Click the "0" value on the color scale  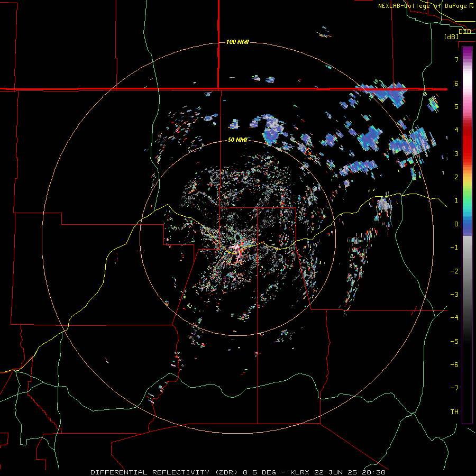click(456, 224)
